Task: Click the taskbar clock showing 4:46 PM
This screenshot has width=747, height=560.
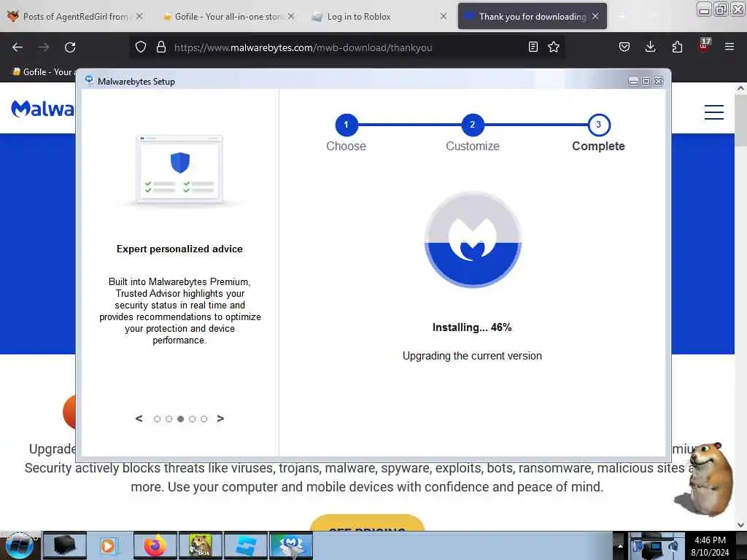Action: [x=710, y=545]
